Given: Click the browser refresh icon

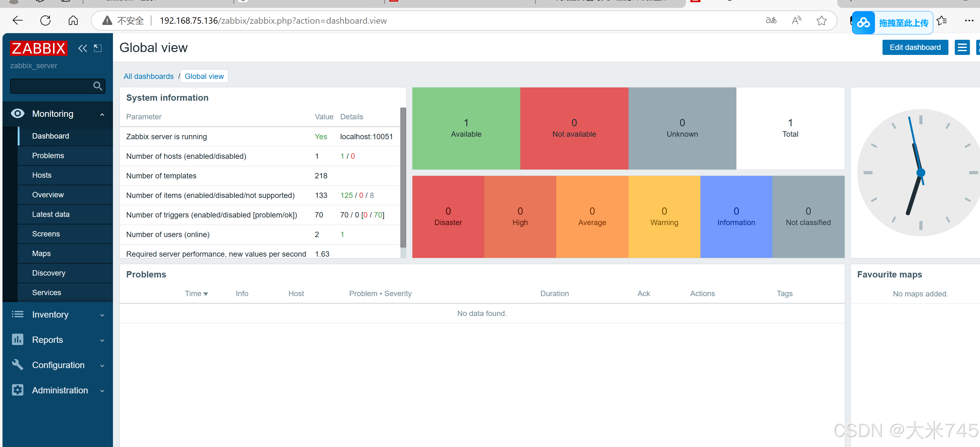Looking at the screenshot, I should 45,21.
